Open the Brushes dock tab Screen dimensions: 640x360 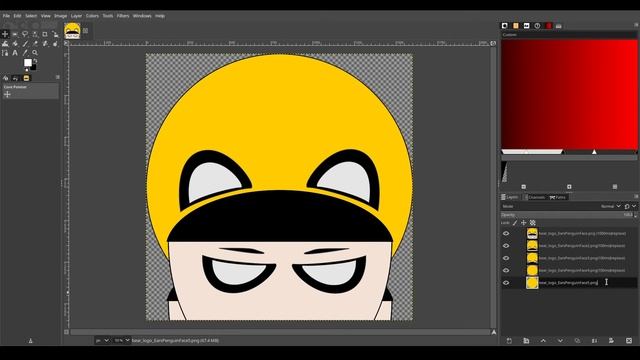coord(505,26)
